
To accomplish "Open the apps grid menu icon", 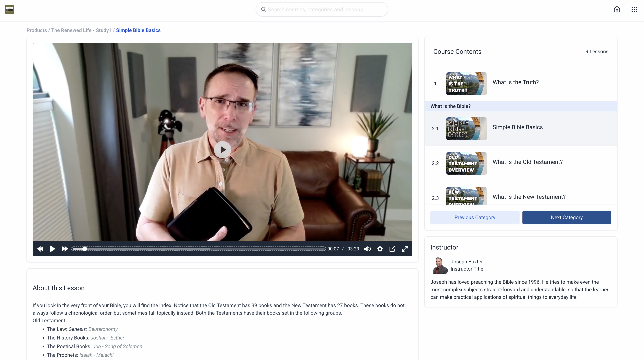I will (634, 10).
